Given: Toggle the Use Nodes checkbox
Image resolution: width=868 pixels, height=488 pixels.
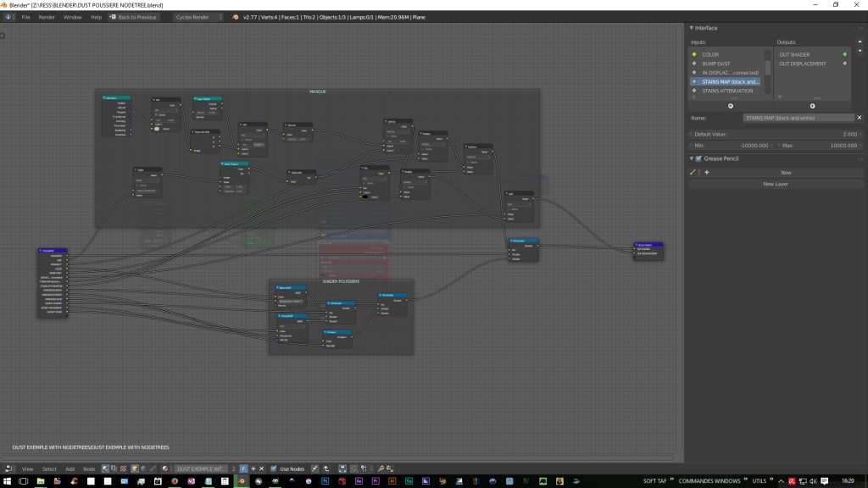Looking at the screenshot, I should (273, 469).
